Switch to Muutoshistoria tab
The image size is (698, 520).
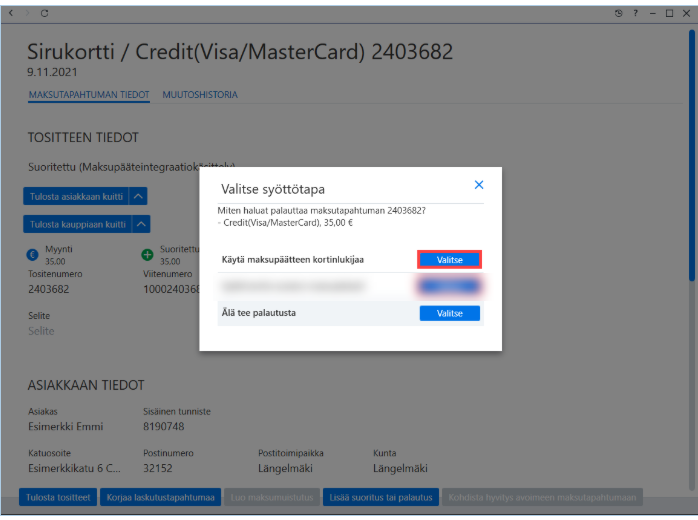(200, 95)
